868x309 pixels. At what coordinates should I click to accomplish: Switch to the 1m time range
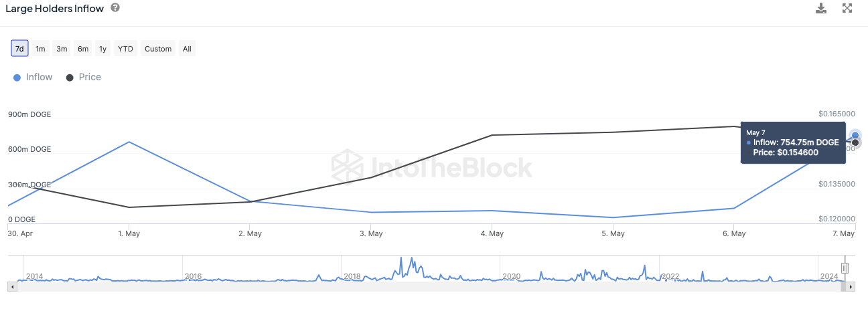40,49
